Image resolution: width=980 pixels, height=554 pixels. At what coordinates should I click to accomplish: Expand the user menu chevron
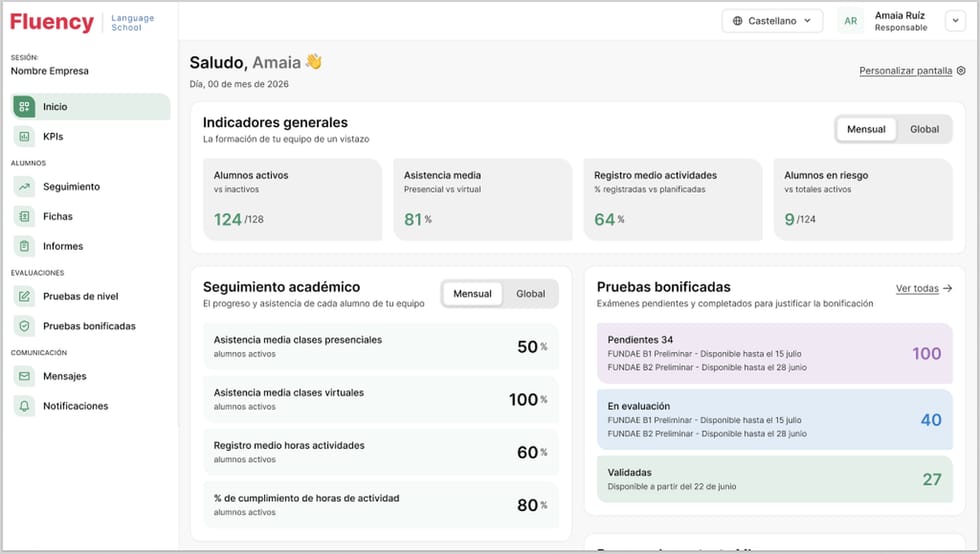tap(955, 21)
